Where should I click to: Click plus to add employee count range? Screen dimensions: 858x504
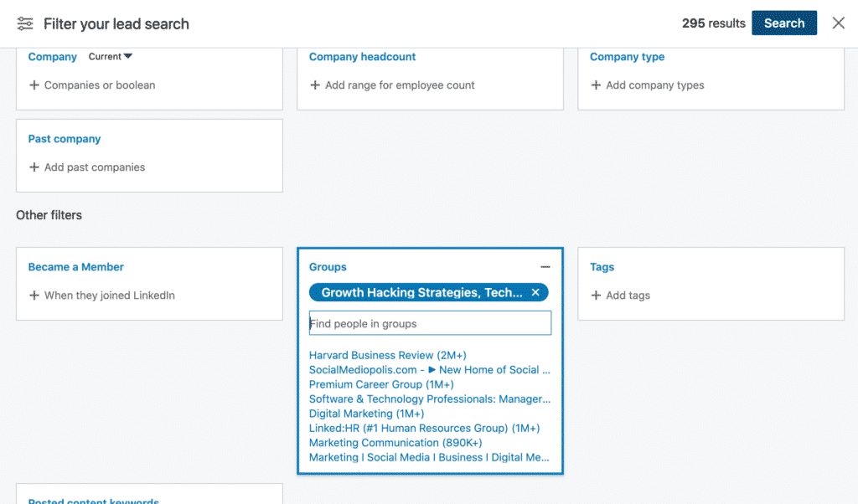[x=314, y=85]
